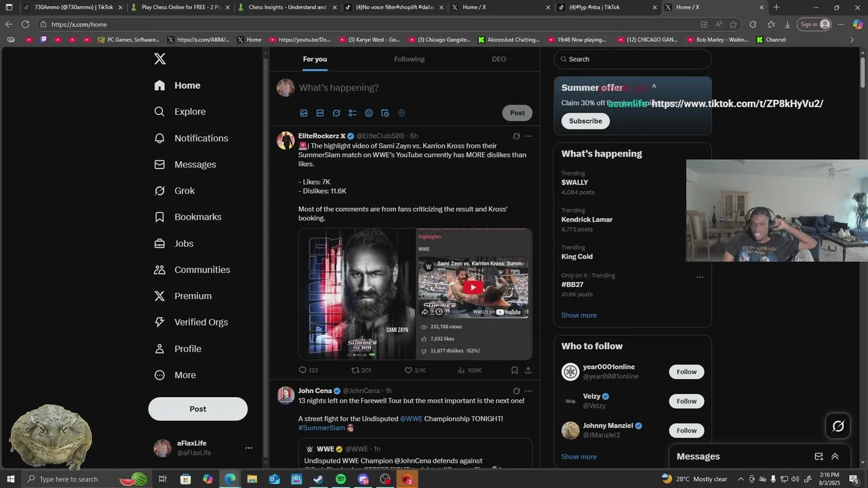Switch to the DEO tab
This screenshot has height=488, width=868.
point(498,60)
